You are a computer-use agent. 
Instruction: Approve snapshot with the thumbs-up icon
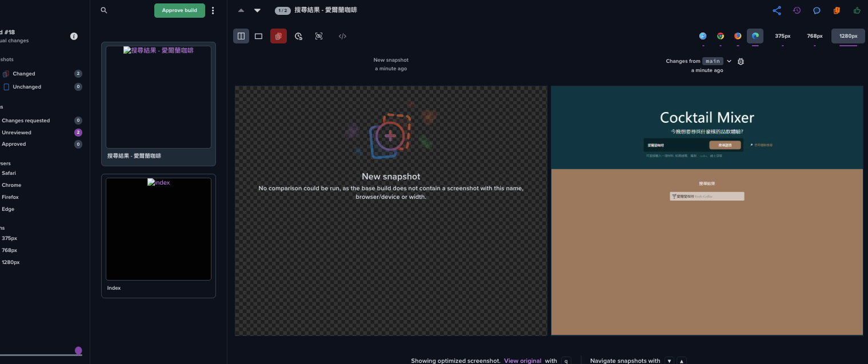857,10
